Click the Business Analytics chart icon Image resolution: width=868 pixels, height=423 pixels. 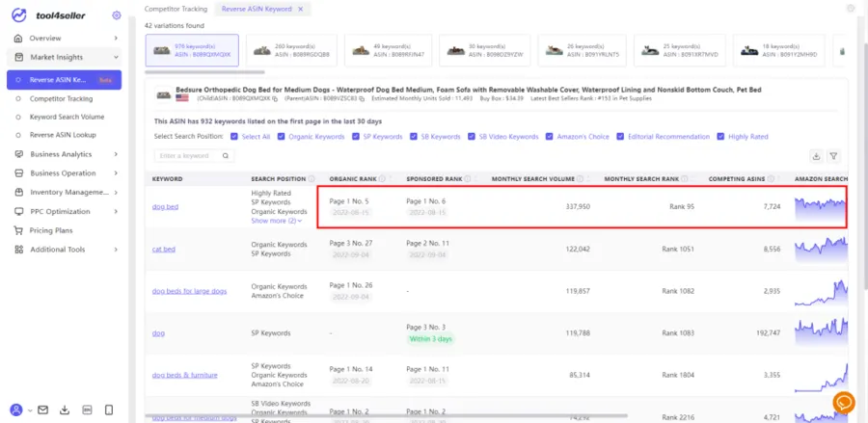(19, 154)
